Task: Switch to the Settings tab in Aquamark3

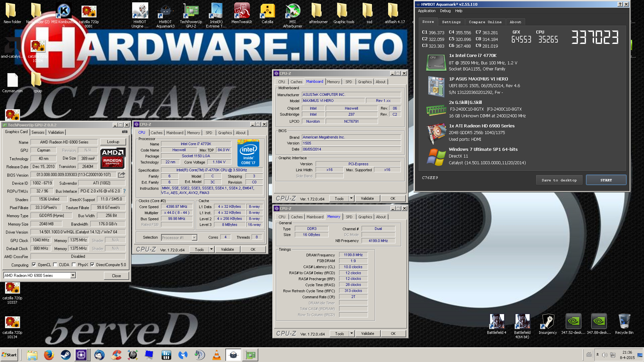Action: coord(451,22)
